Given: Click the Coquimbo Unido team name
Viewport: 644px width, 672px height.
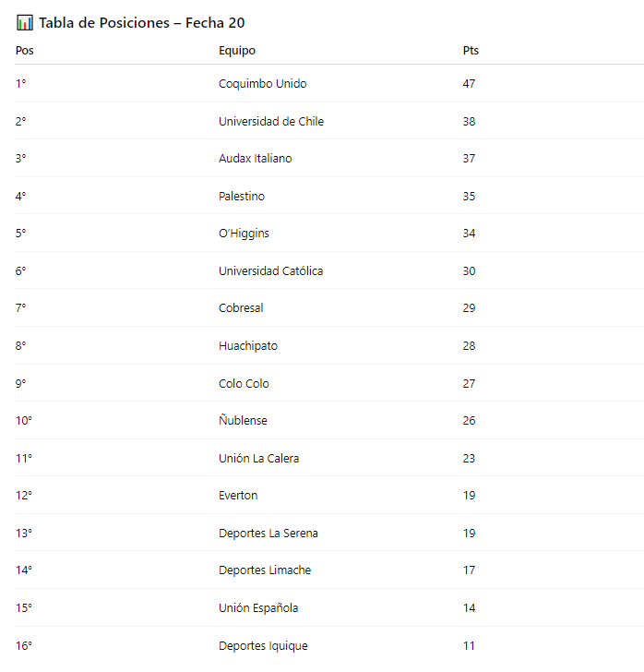Looking at the screenshot, I should [263, 84].
